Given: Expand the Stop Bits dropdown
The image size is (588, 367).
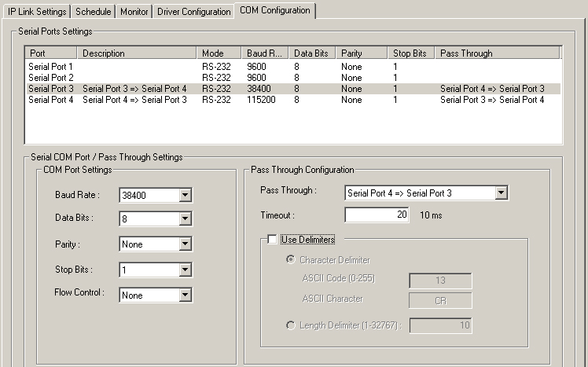Looking at the screenshot, I should click(x=185, y=270).
